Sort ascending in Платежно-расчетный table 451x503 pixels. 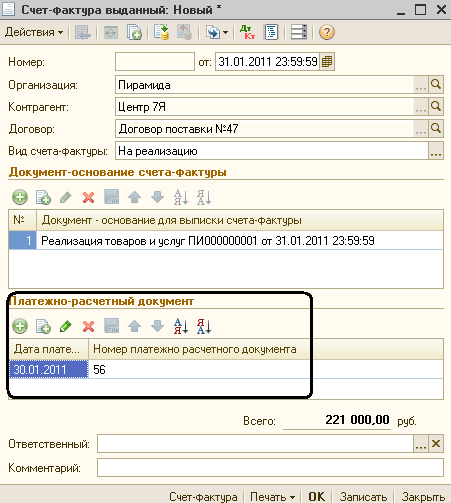181,326
